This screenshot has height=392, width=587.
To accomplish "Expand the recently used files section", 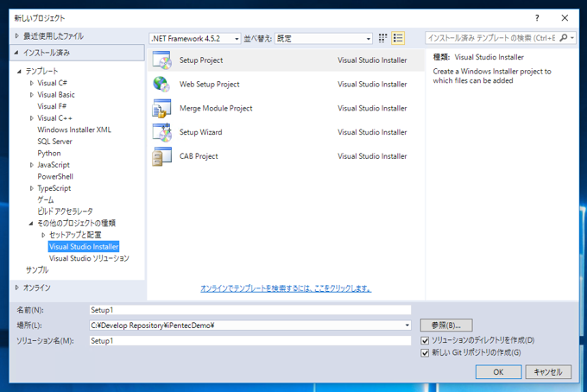I will (x=17, y=36).
